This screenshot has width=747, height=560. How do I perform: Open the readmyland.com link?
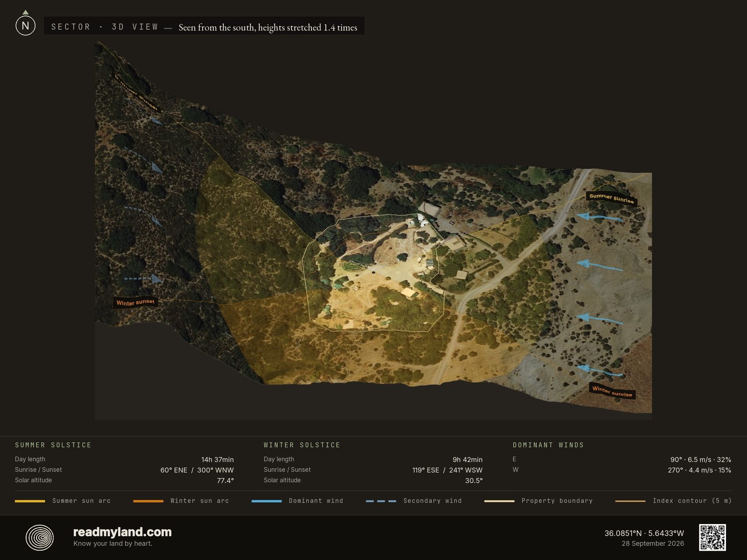122,532
